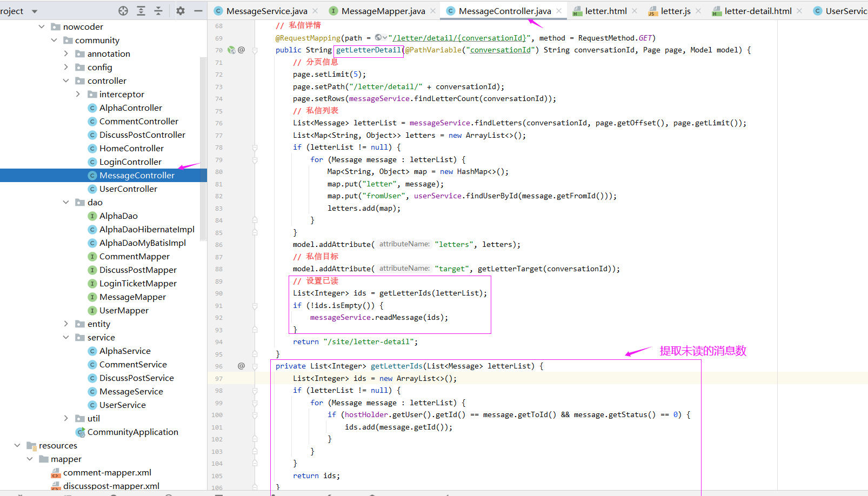Collapse the nowcoder package
868x496 pixels.
pos(42,26)
